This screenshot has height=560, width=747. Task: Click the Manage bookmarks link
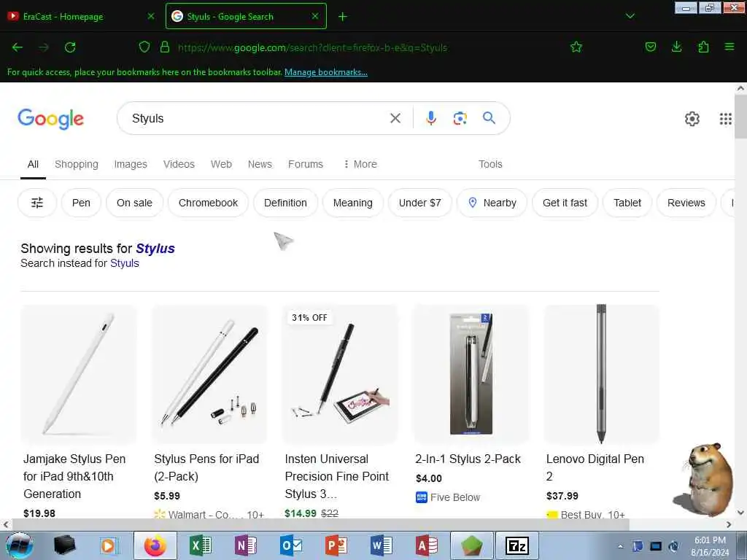coord(326,72)
